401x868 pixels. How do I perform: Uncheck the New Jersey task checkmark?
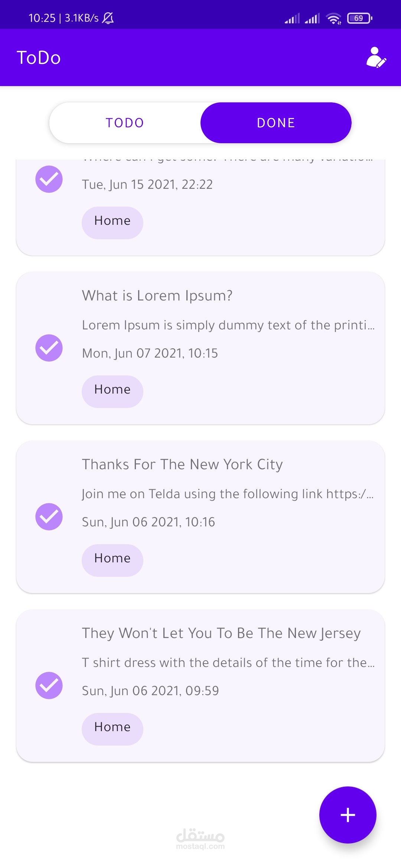pos(49,685)
